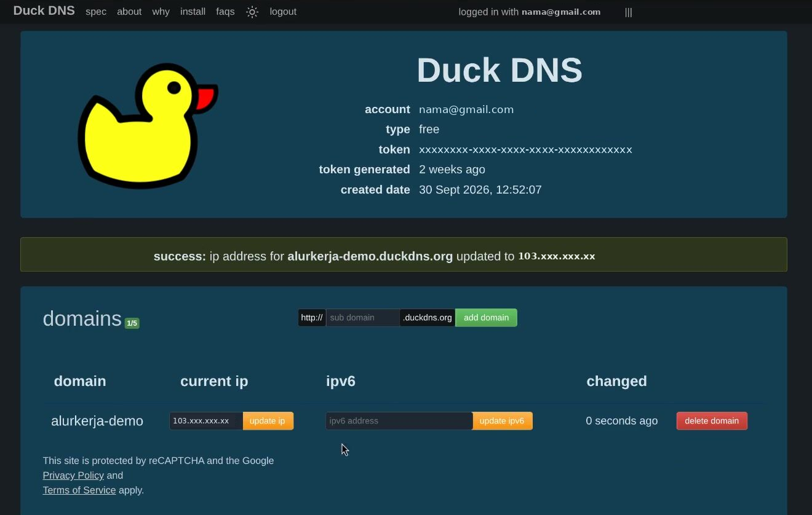Click the 'domain' column header
This screenshot has width=812, height=515.
coord(80,381)
